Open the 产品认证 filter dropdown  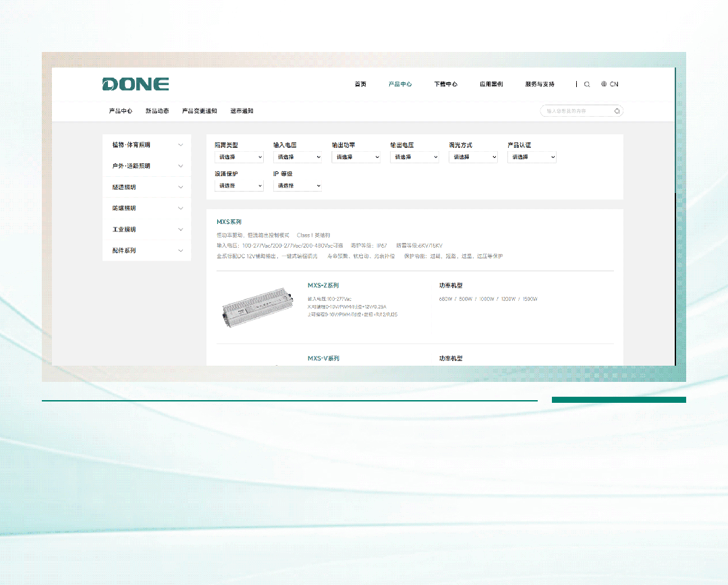(x=532, y=157)
